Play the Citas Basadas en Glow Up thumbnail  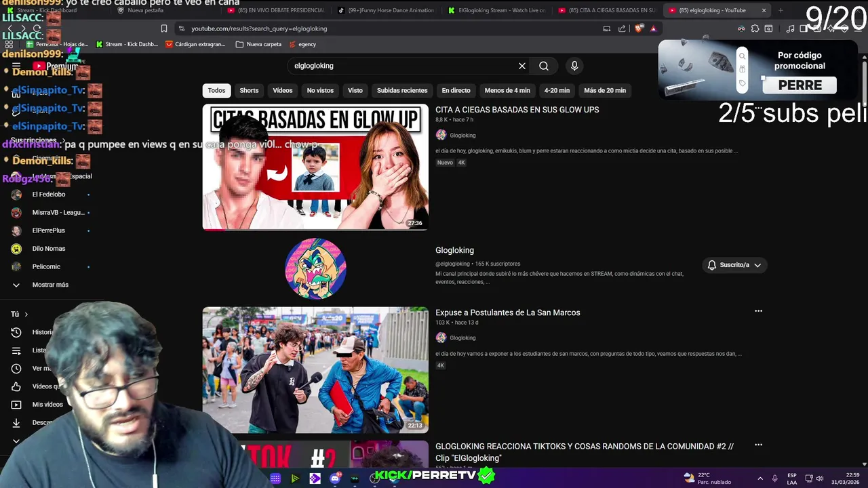click(315, 167)
